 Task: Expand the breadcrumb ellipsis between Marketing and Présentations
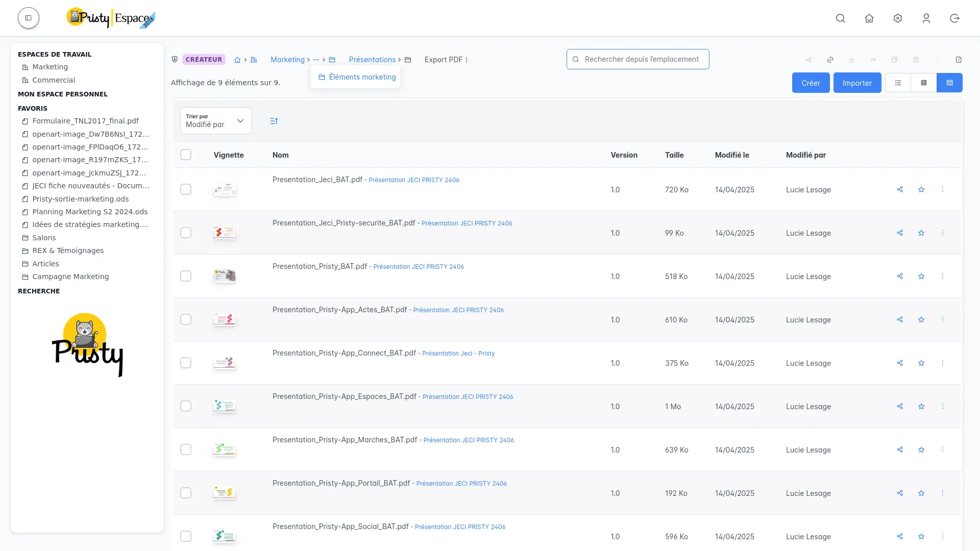(x=316, y=60)
